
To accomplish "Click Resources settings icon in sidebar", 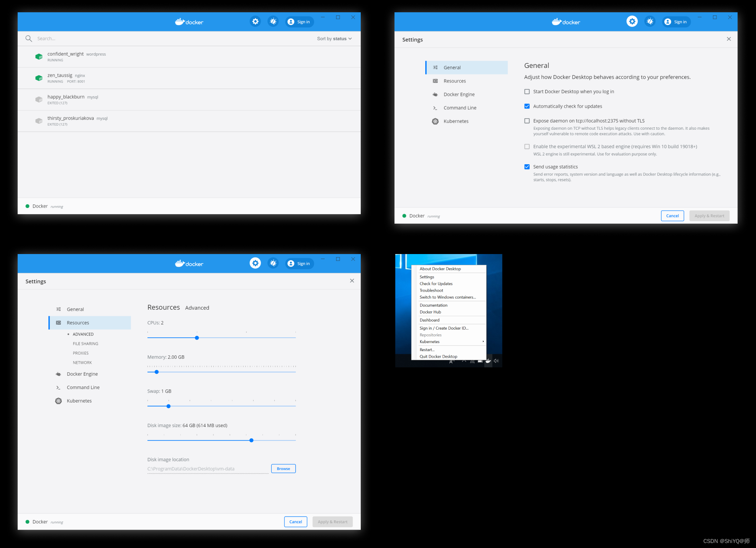I will [x=59, y=322].
